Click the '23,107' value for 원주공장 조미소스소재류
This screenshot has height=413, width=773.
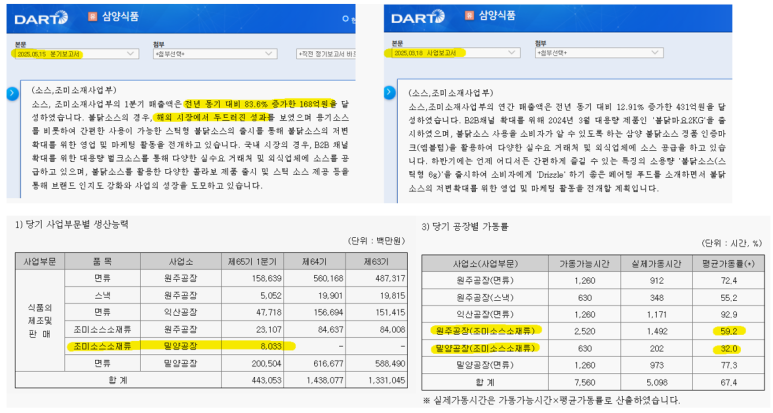(268, 329)
